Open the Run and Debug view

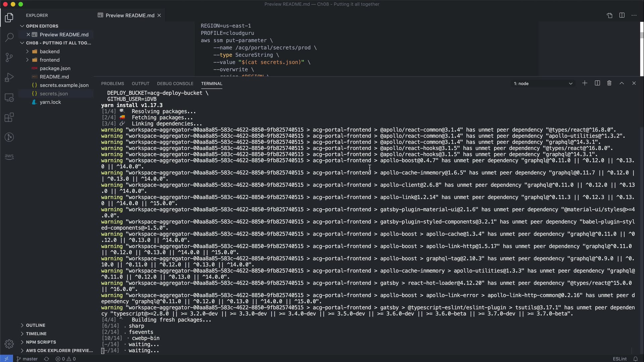pos(9,77)
